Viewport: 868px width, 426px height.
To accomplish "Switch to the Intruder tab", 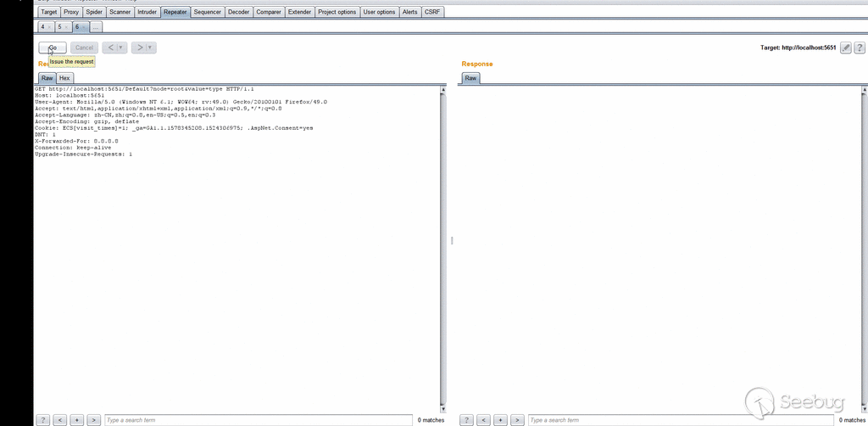I will (147, 12).
